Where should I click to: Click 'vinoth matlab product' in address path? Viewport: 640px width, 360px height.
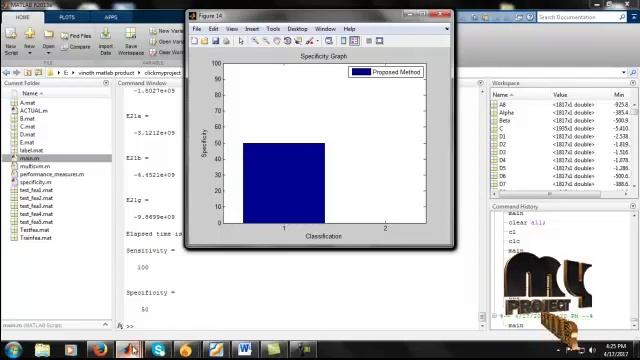coord(106,73)
